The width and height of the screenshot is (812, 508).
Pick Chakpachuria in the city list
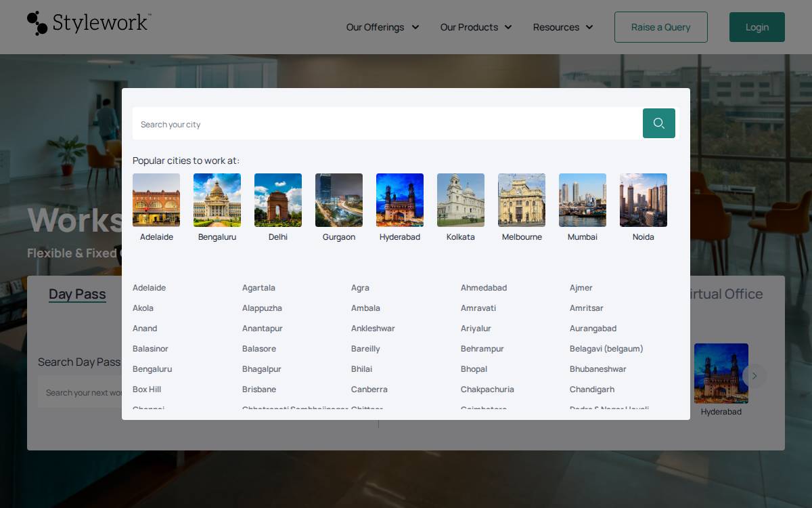(487, 389)
